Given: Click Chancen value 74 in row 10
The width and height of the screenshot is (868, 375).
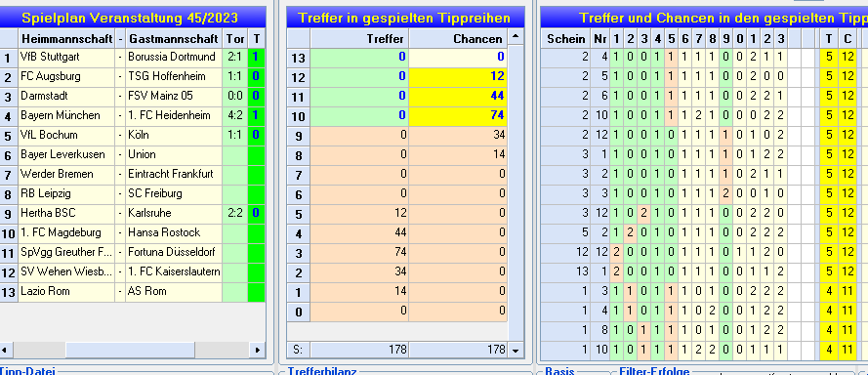Looking at the screenshot, I should [x=458, y=115].
